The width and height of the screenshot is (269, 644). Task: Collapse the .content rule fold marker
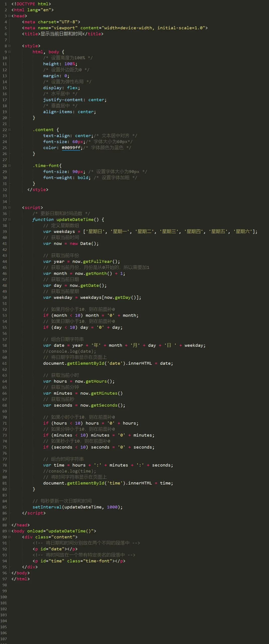point(10,130)
